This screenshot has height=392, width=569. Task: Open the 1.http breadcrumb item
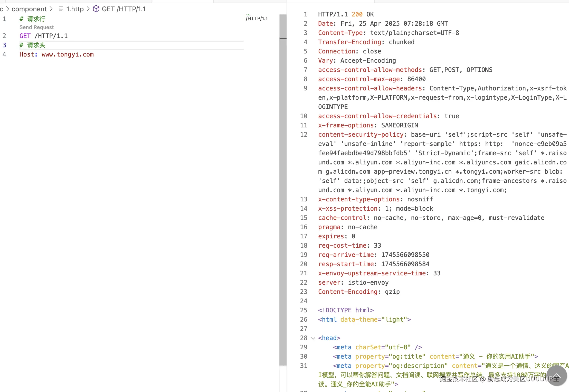75,9
